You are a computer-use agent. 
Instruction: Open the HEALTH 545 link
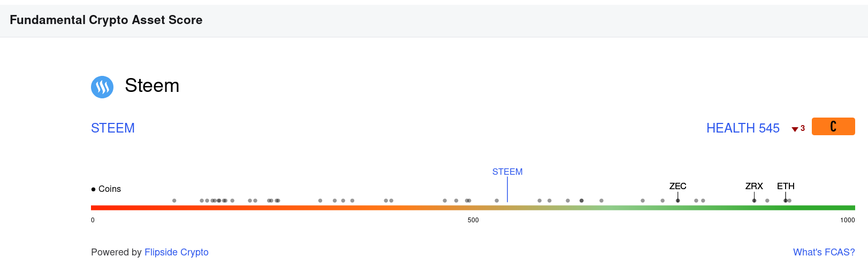point(743,128)
